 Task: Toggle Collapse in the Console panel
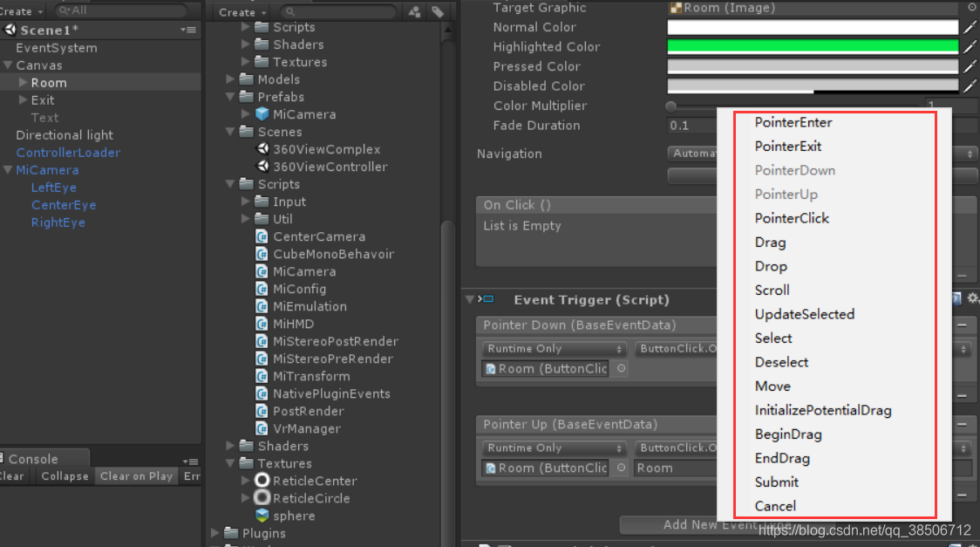click(x=65, y=476)
